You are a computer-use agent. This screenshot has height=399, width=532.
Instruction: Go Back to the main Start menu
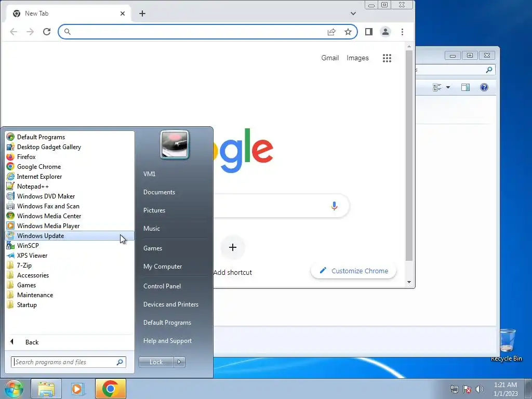click(x=70, y=342)
